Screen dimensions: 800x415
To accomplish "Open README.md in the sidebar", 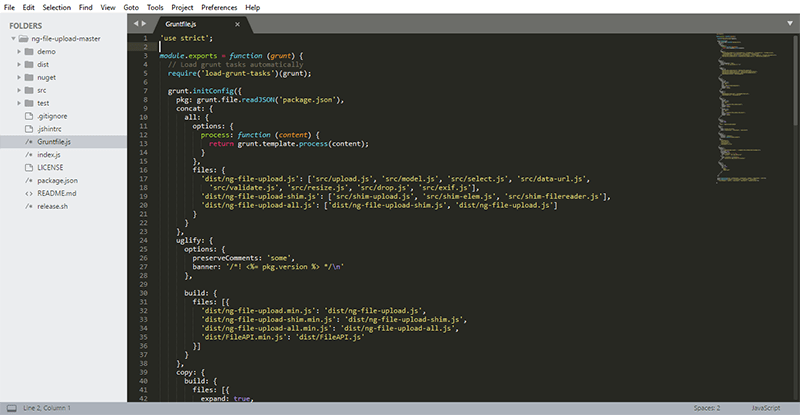I will coord(57,193).
